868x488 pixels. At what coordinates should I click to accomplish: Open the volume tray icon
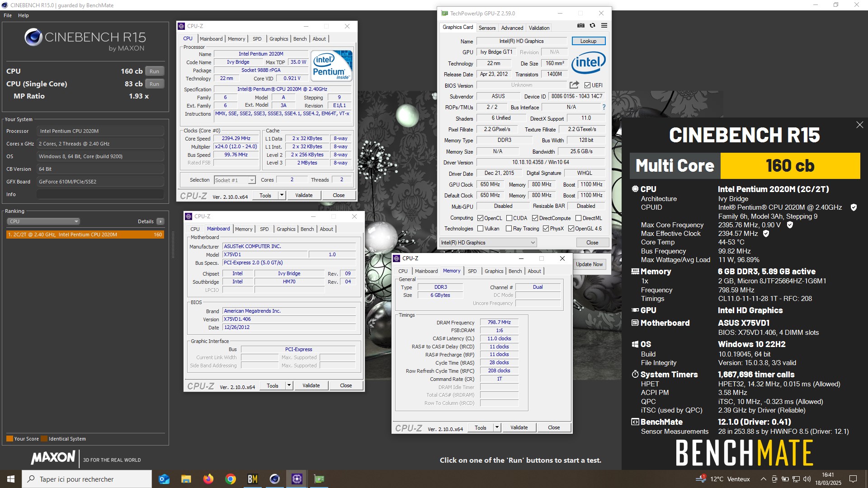tap(807, 479)
